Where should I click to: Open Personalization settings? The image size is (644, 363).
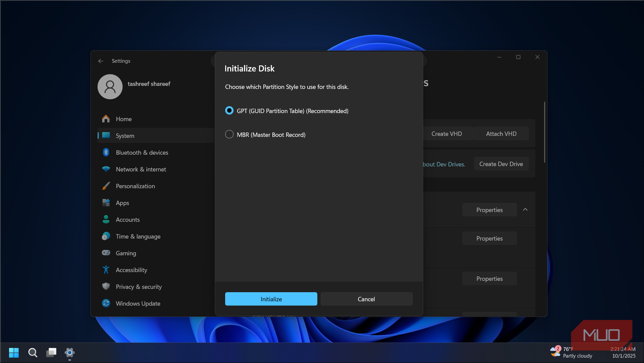156,186
